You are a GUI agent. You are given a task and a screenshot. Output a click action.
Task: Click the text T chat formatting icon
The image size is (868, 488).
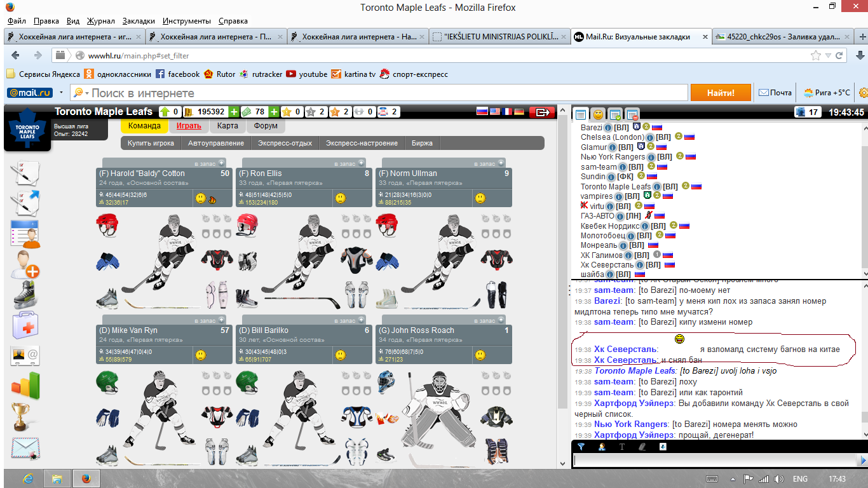622,447
